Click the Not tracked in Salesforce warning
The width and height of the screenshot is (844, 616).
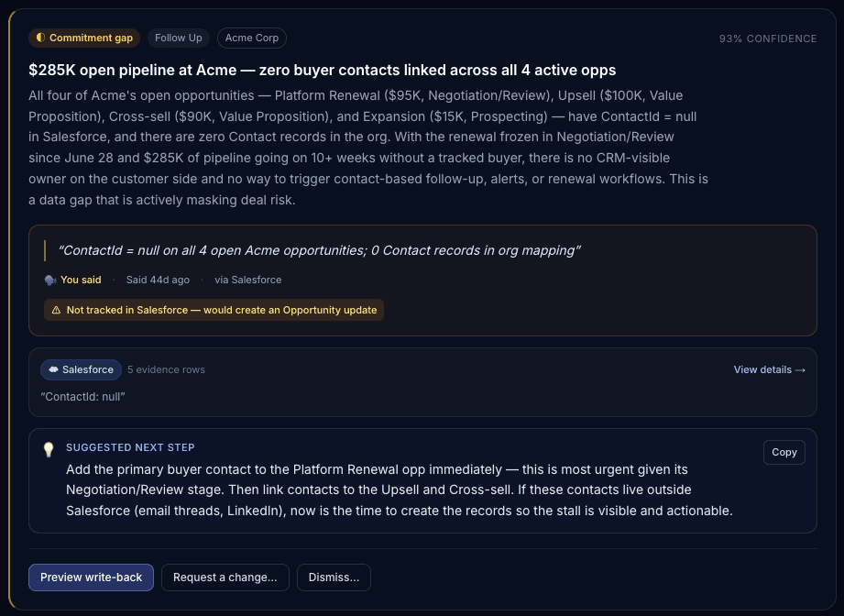[214, 310]
